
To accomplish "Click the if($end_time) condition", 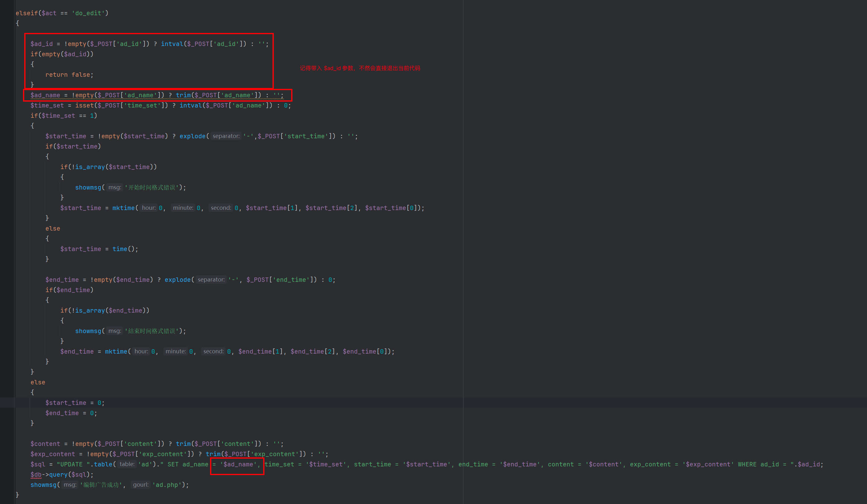I will click(69, 290).
